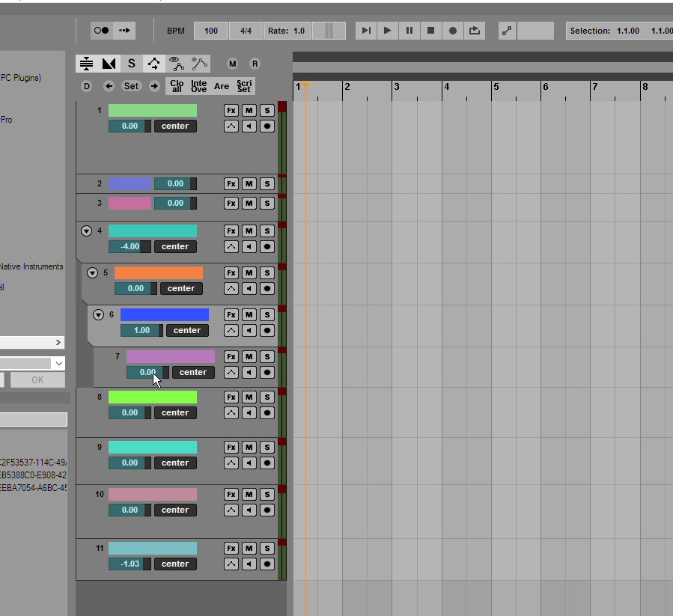Click go-to-end transport button
This screenshot has height=616, width=673.
click(365, 31)
